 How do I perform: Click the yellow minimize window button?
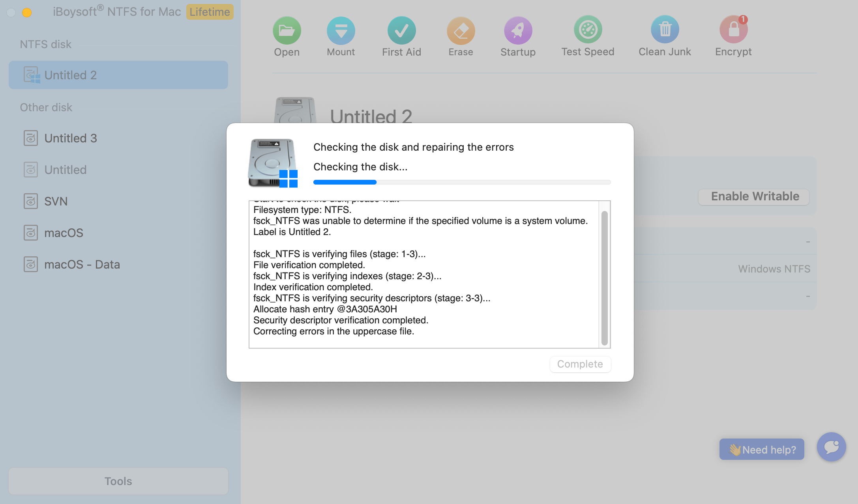(27, 13)
